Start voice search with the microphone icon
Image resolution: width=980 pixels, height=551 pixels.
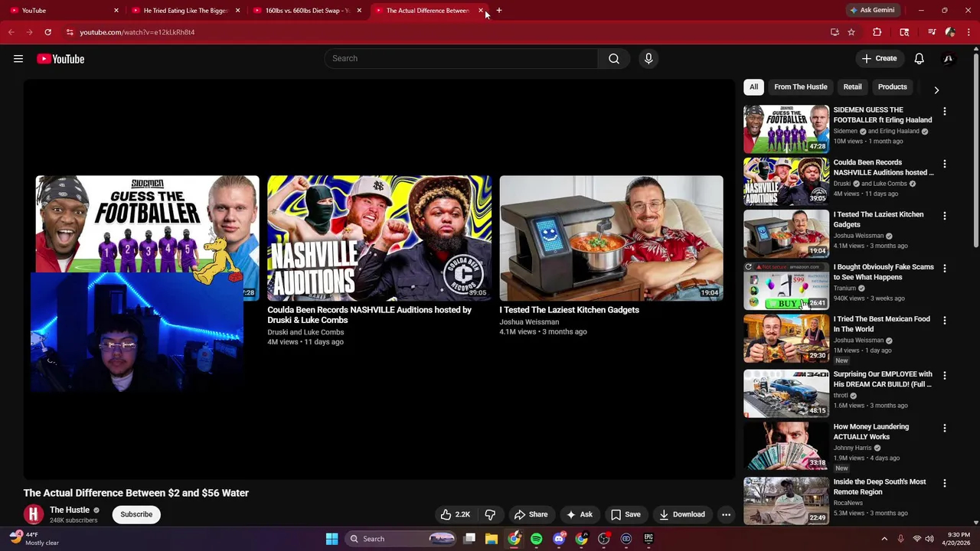click(648, 59)
